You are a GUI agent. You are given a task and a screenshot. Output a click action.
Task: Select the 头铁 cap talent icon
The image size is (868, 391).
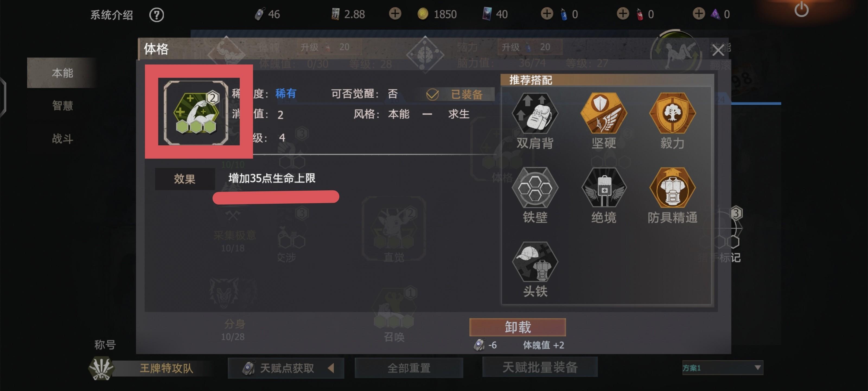click(535, 262)
